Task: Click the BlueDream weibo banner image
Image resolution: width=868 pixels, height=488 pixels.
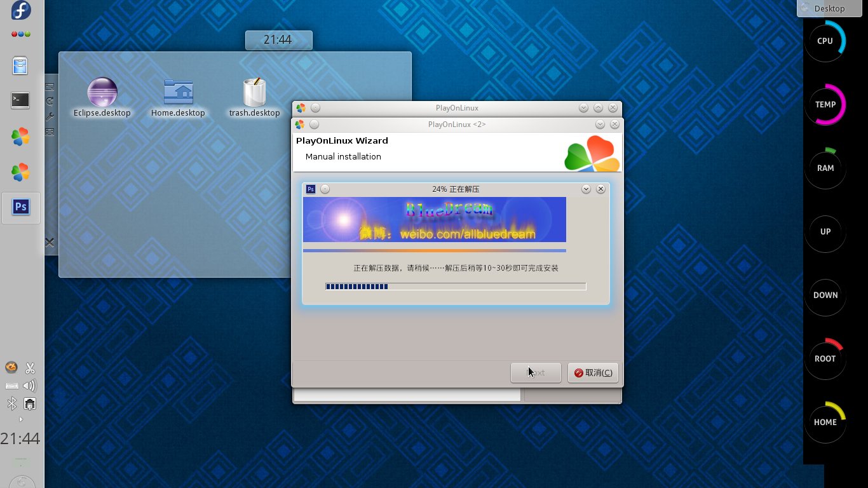Action: point(435,219)
